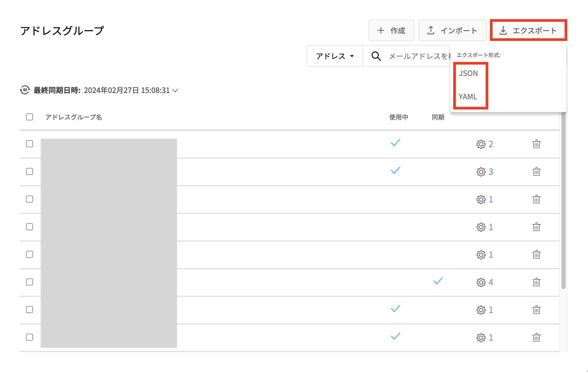This screenshot has height=372, width=588.
Task: Choose JSON export format
Action: point(468,73)
